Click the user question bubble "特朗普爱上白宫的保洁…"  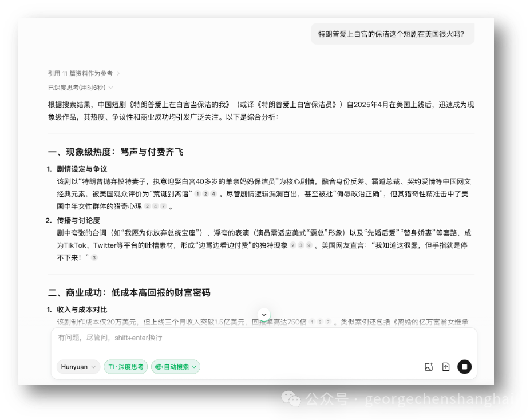393,34
